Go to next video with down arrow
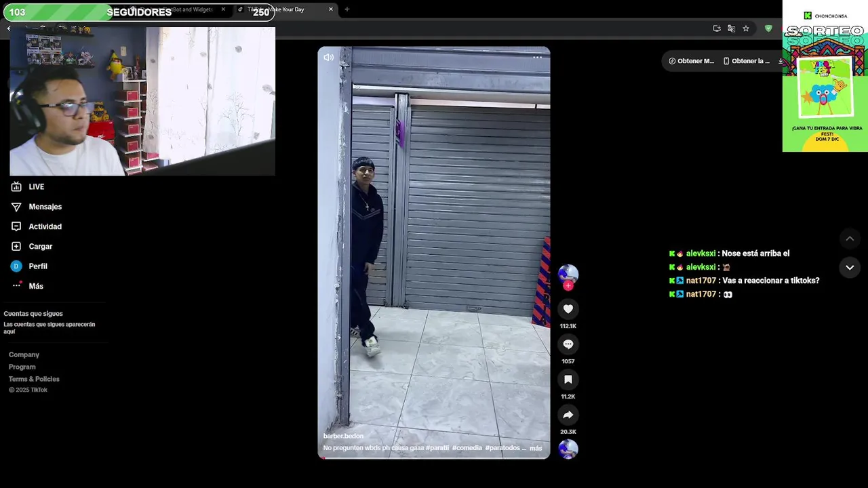 pos(850,268)
